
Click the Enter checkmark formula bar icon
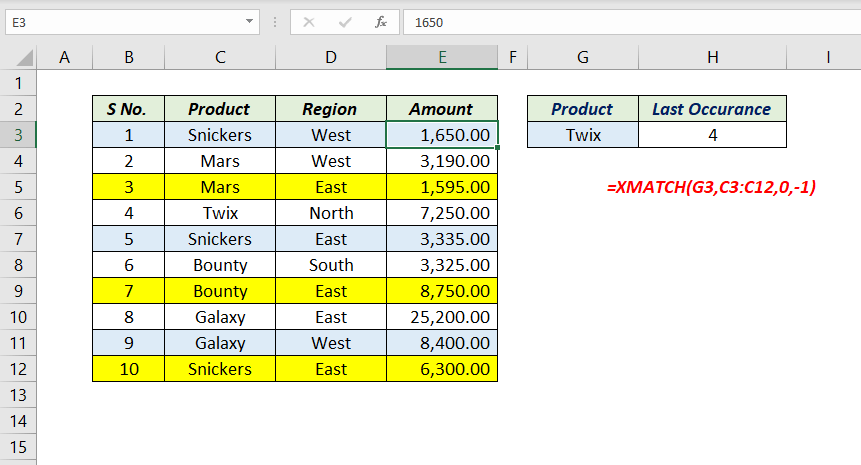pyautogui.click(x=345, y=23)
